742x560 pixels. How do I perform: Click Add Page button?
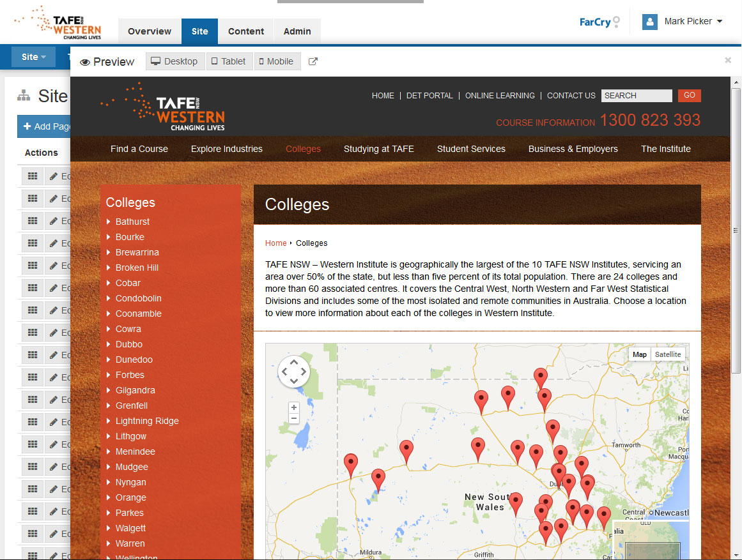(44, 126)
